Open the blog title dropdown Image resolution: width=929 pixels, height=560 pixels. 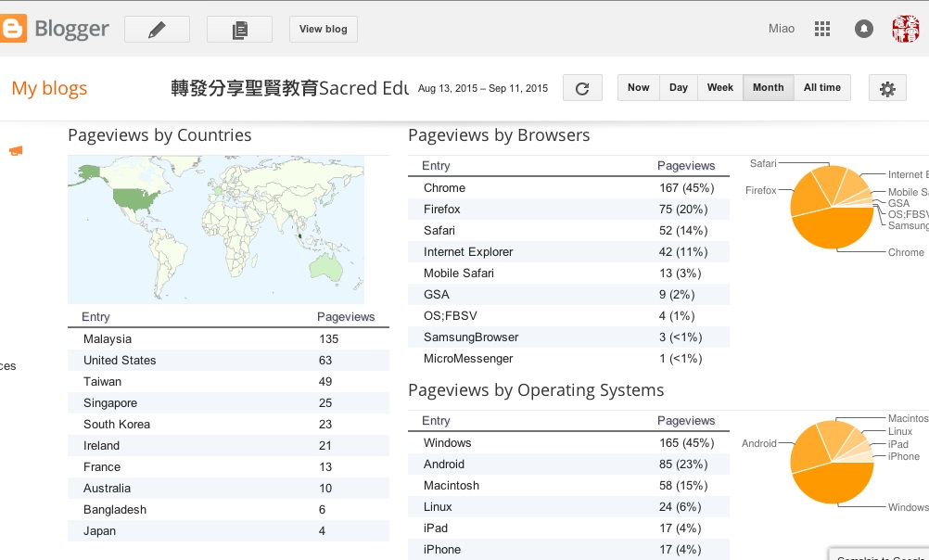(289, 88)
